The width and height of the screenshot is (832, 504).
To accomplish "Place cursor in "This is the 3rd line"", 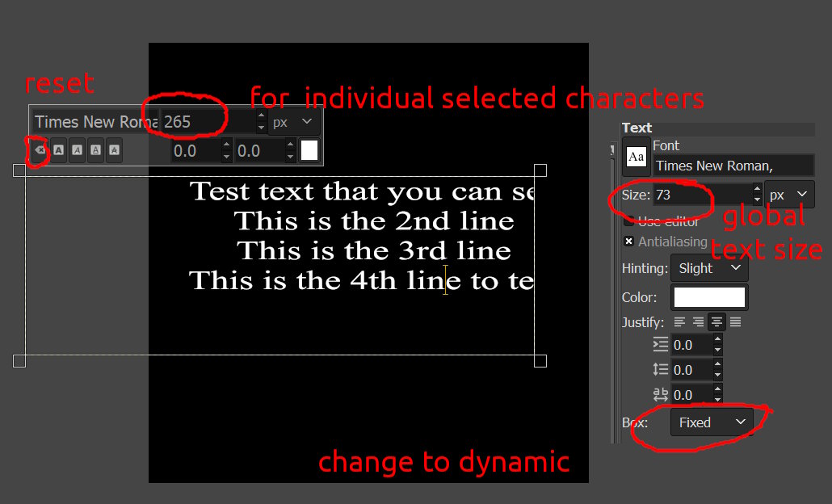I will click(x=374, y=251).
